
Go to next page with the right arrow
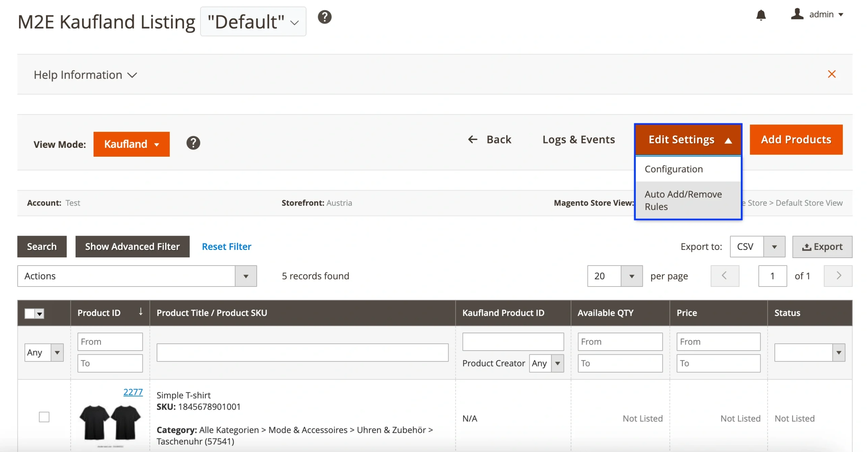pyautogui.click(x=837, y=276)
